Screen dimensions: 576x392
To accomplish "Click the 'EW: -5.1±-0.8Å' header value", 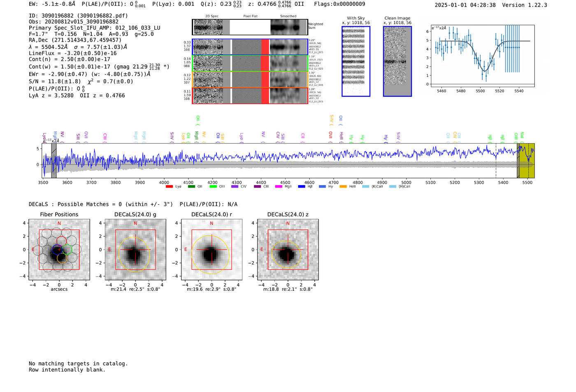I will pos(52,4).
